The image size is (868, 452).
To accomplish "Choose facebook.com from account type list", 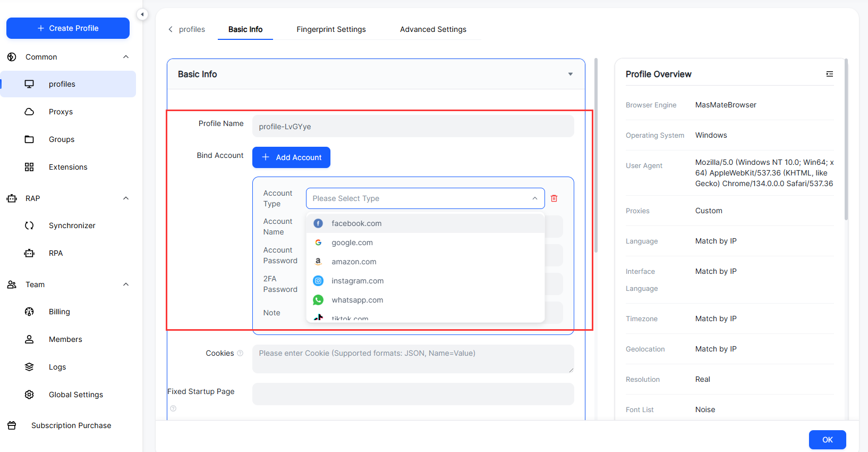I will tap(356, 223).
